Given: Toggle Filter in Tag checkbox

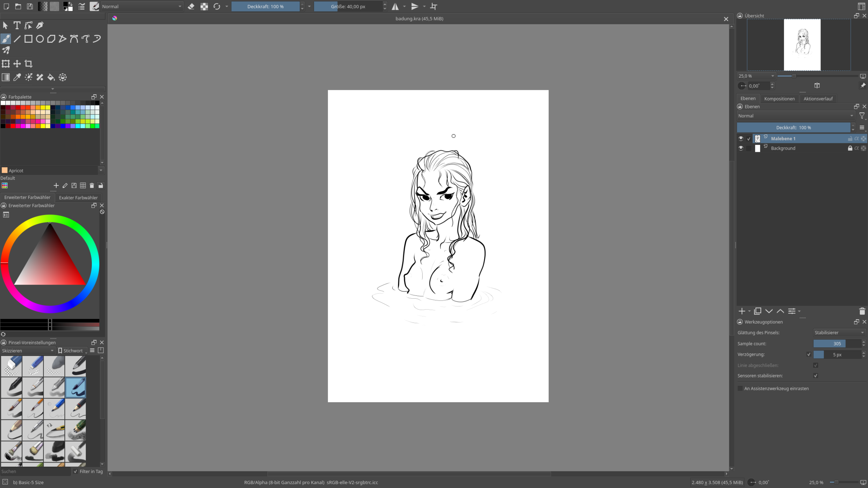Looking at the screenshot, I should tap(76, 471).
